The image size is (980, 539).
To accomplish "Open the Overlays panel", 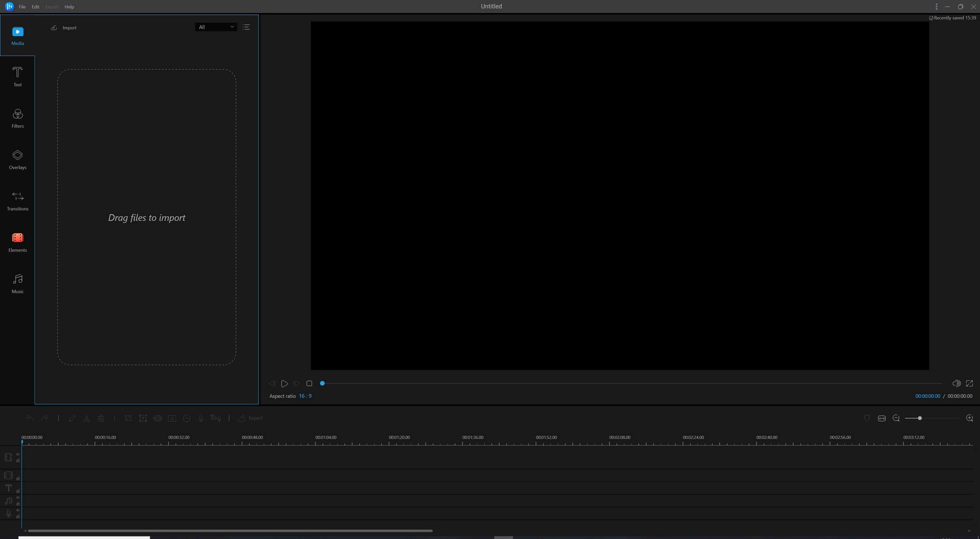I will (18, 159).
